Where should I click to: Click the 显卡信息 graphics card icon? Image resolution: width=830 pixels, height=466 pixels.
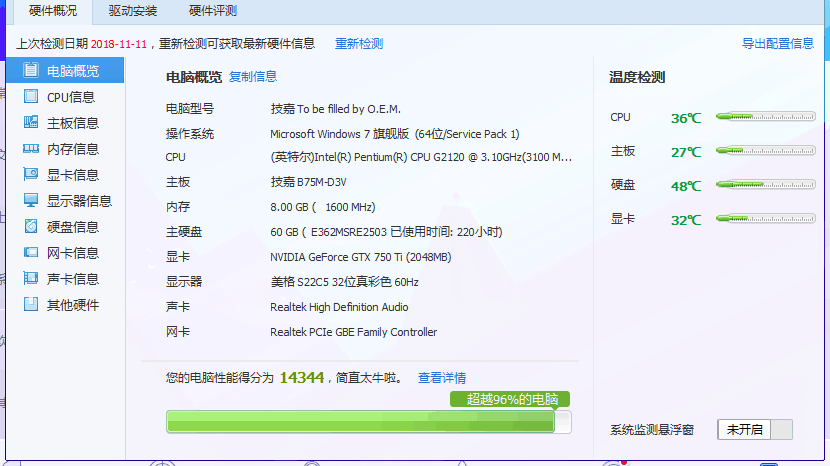pyautogui.click(x=31, y=174)
